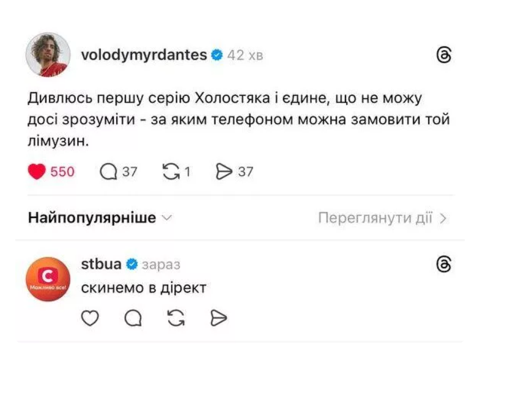Share the stbua reply via send icon

tap(218, 318)
